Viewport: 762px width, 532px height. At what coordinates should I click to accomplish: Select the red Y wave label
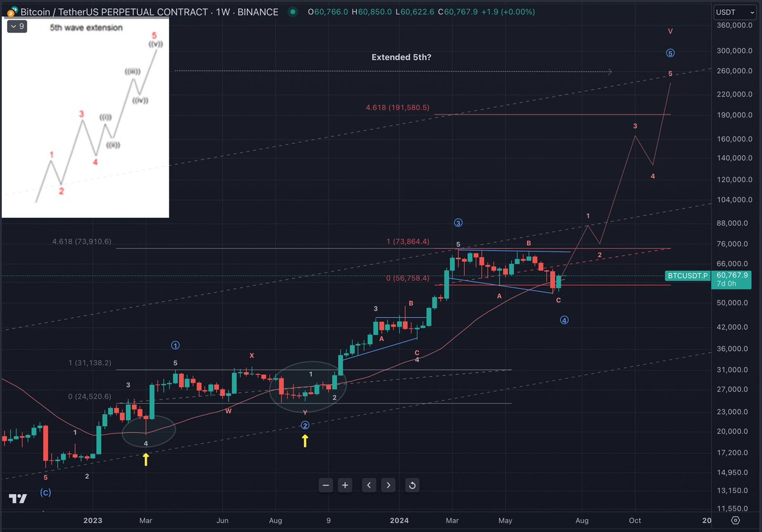[305, 412]
